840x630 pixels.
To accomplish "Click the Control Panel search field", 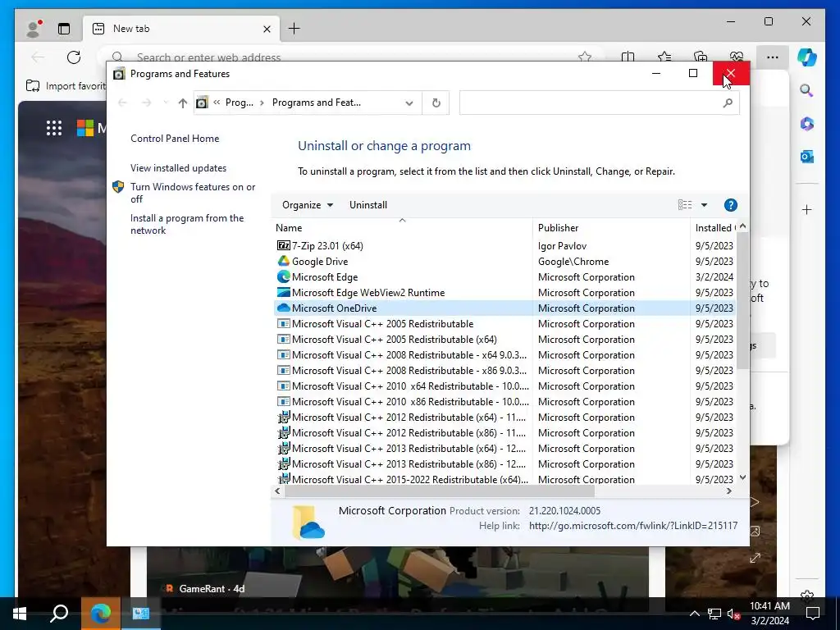I will [599, 103].
